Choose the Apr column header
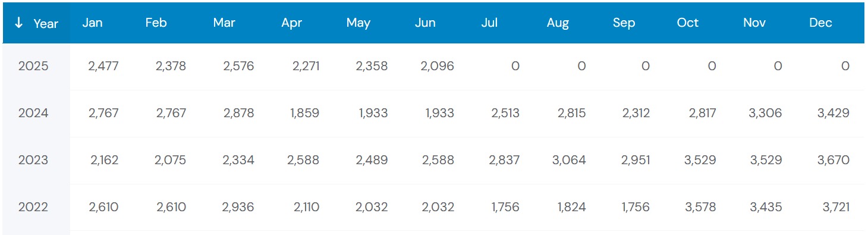868x235 pixels. [291, 23]
